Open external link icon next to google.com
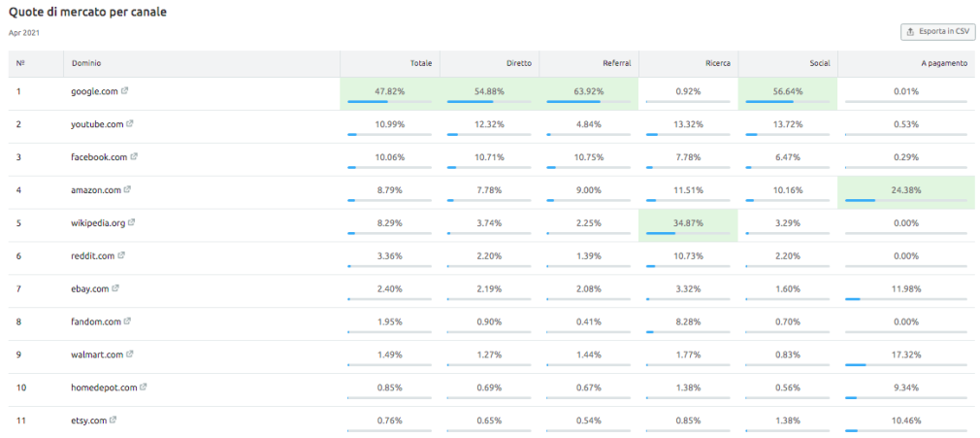 click(x=125, y=90)
